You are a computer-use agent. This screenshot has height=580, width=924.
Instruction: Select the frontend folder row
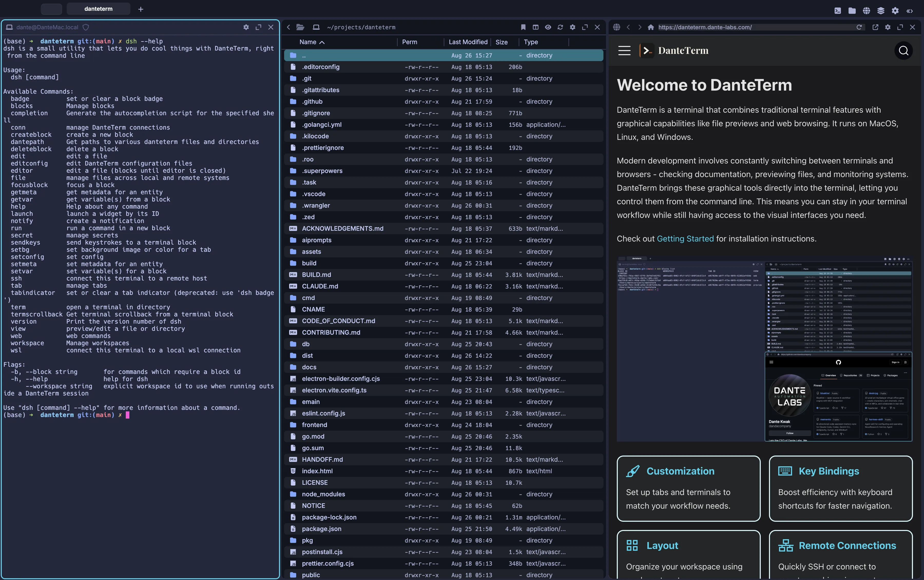pos(444,425)
